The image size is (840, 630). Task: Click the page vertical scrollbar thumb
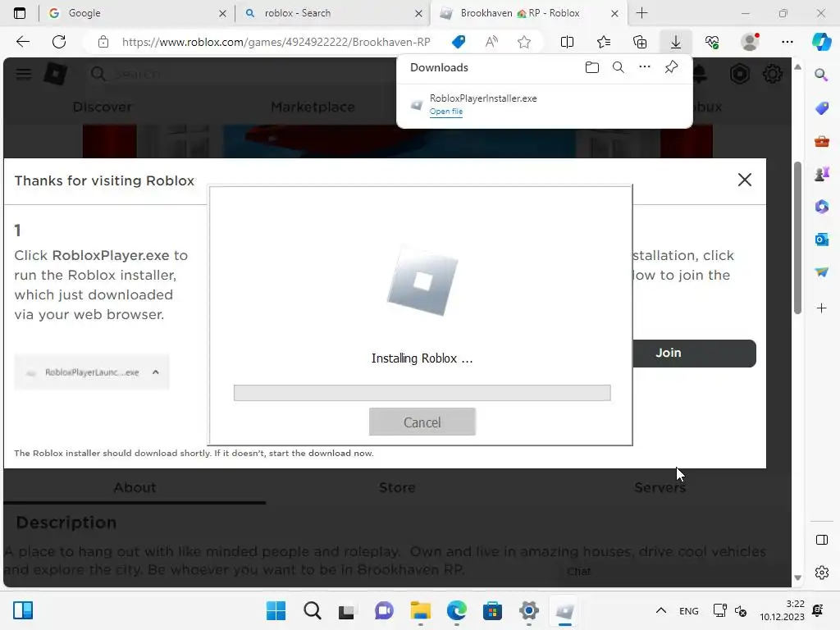pyautogui.click(x=797, y=238)
